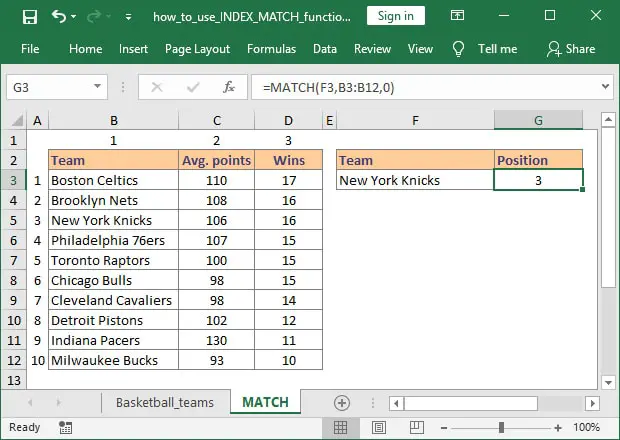Image resolution: width=620 pixels, height=440 pixels.
Task: Adjust the zoom slider handle
Action: (x=501, y=427)
